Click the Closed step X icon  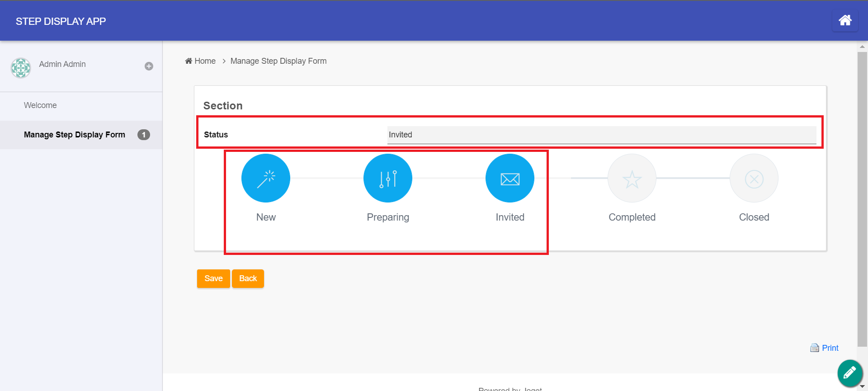pos(754,178)
